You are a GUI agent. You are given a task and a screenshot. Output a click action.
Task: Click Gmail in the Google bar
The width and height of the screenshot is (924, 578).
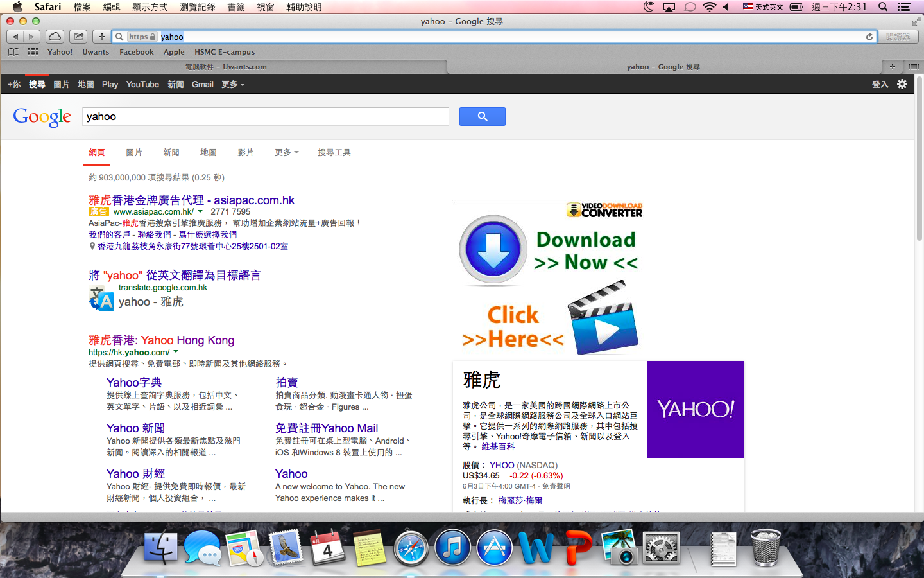[203, 84]
